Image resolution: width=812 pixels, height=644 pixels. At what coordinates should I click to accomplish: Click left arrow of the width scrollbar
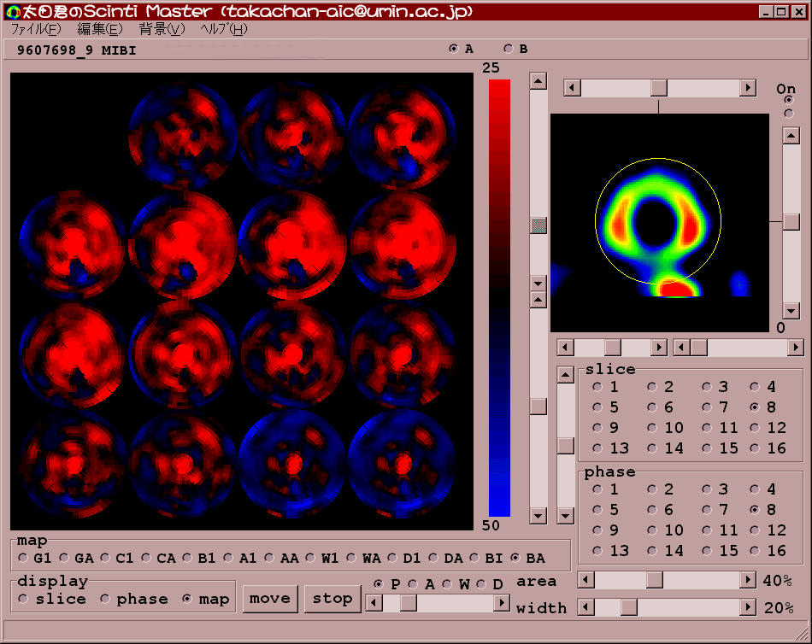click(x=586, y=607)
